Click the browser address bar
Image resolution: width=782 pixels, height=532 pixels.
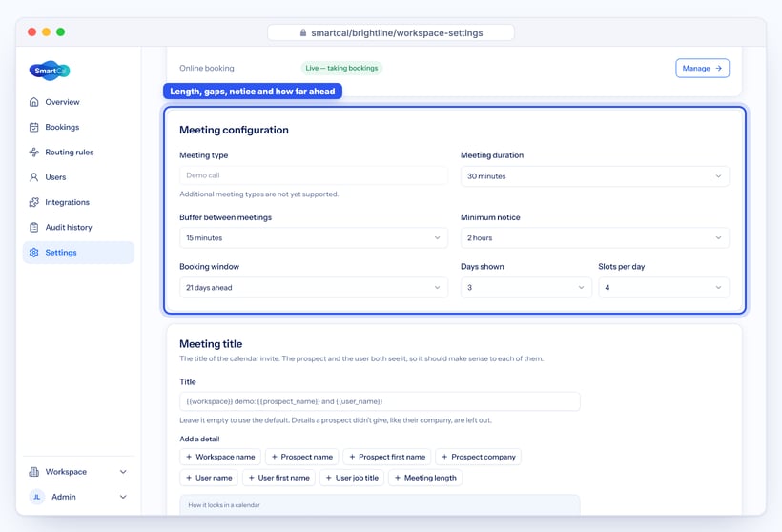(391, 33)
